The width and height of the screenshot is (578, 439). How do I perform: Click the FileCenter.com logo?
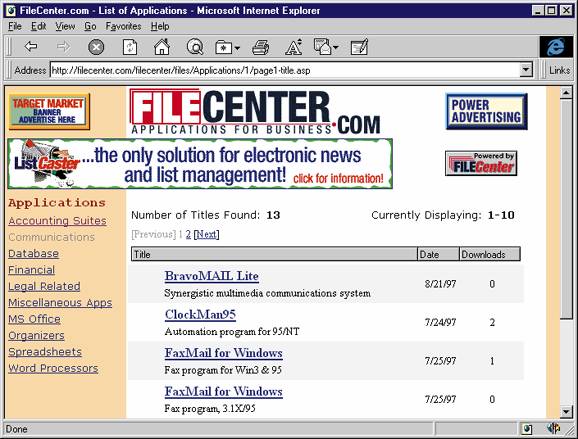coord(255,112)
